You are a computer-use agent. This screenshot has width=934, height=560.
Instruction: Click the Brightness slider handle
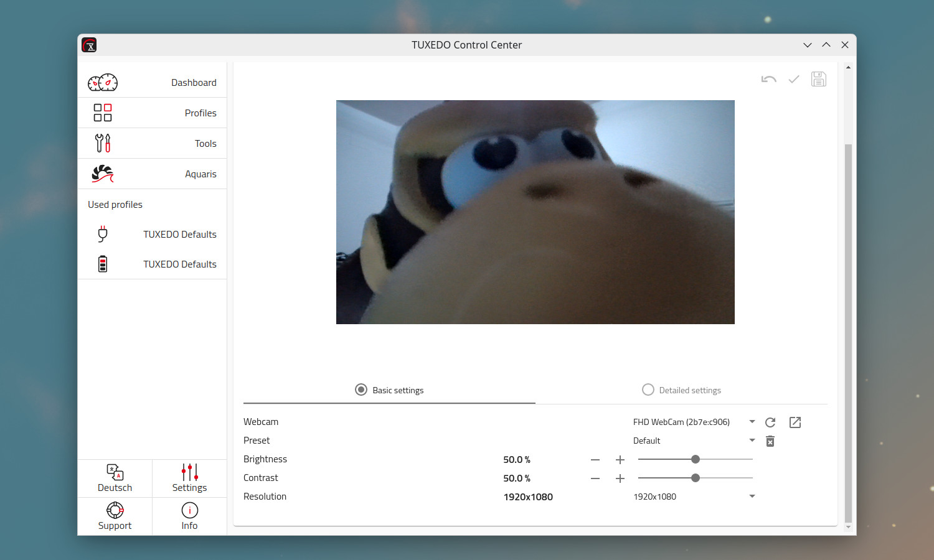(696, 459)
